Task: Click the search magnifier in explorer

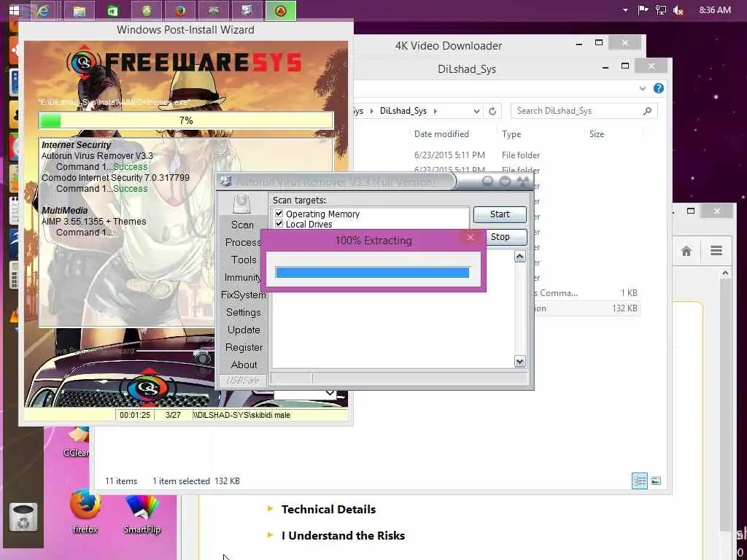Action: pos(647,111)
